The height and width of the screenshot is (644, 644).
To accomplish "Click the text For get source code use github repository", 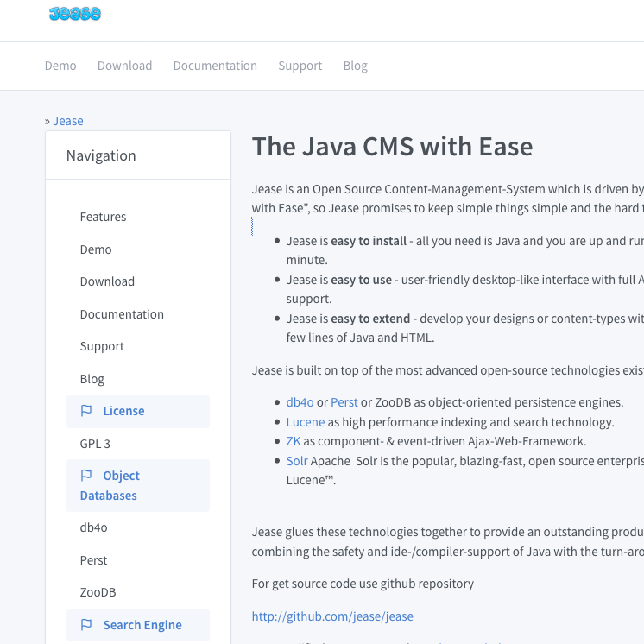I will (363, 584).
